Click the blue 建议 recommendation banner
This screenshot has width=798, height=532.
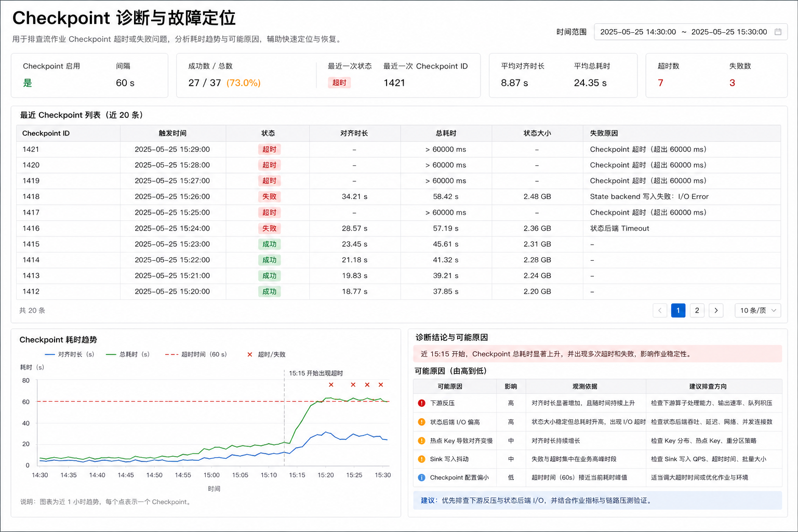coord(597,500)
